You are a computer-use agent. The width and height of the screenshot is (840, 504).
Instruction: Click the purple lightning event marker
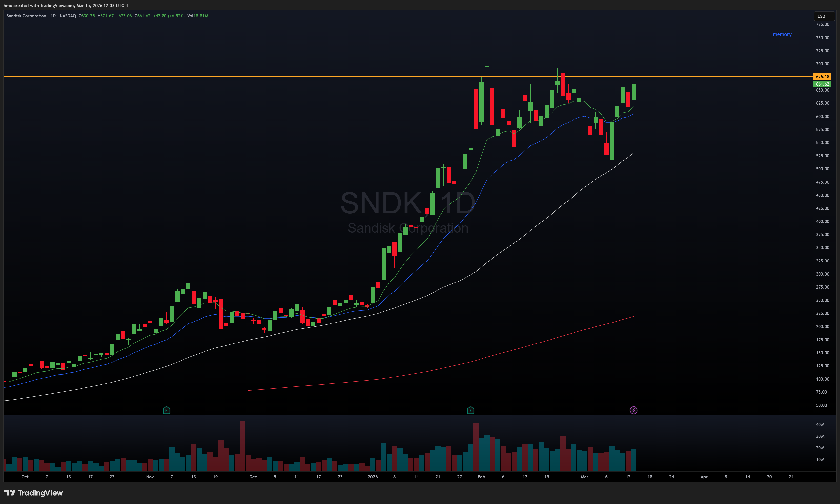coord(634,410)
